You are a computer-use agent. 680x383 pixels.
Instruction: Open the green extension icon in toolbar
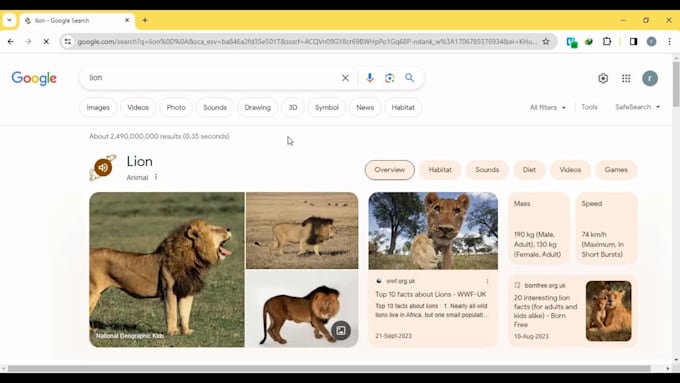(x=588, y=42)
